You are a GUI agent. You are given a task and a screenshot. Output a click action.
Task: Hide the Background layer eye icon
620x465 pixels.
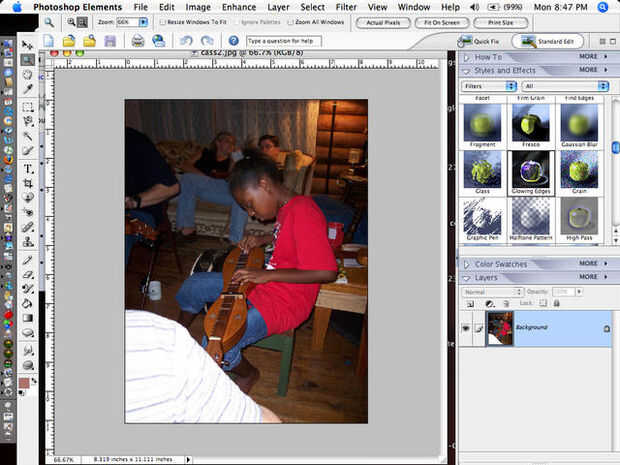pyautogui.click(x=466, y=328)
